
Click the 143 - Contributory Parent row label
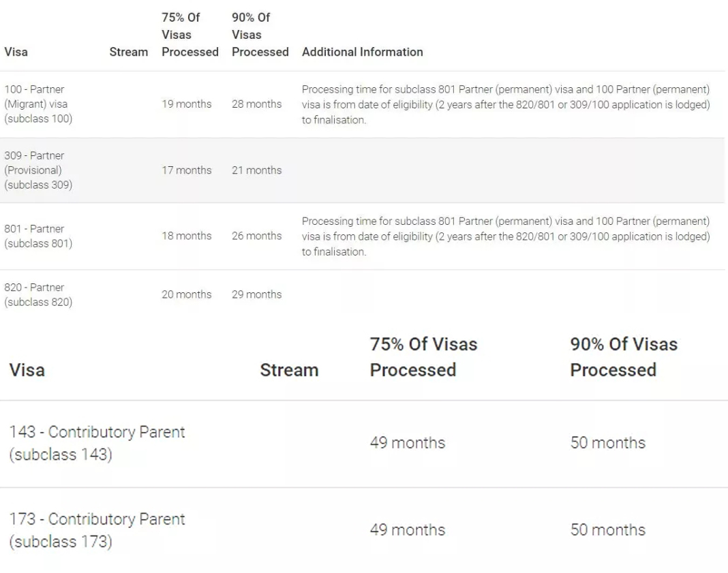(x=97, y=443)
